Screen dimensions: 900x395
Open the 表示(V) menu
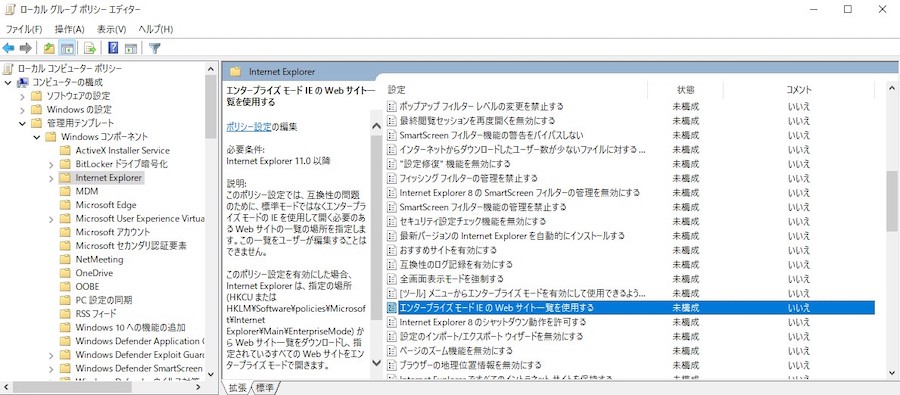click(x=111, y=29)
